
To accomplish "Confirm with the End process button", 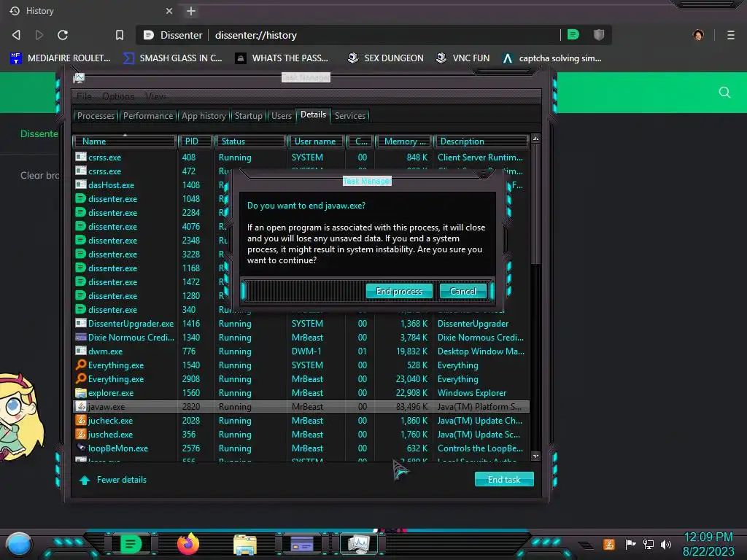I will [x=399, y=292].
